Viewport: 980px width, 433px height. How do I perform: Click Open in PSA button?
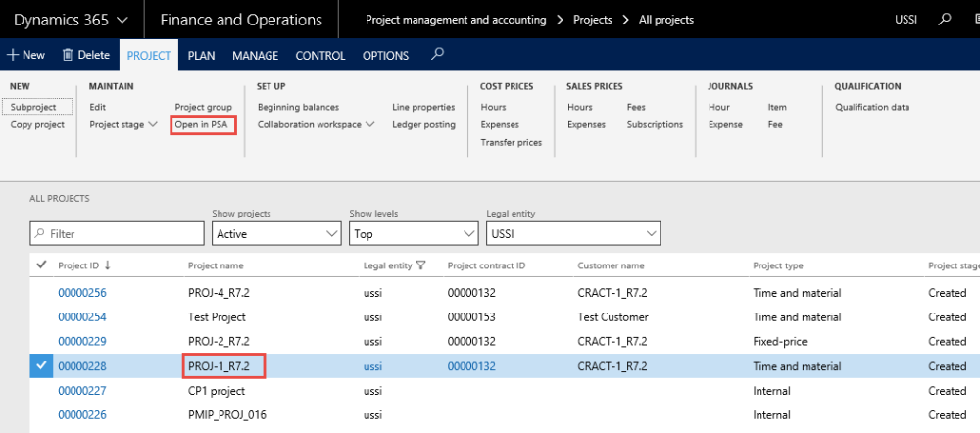click(x=202, y=124)
